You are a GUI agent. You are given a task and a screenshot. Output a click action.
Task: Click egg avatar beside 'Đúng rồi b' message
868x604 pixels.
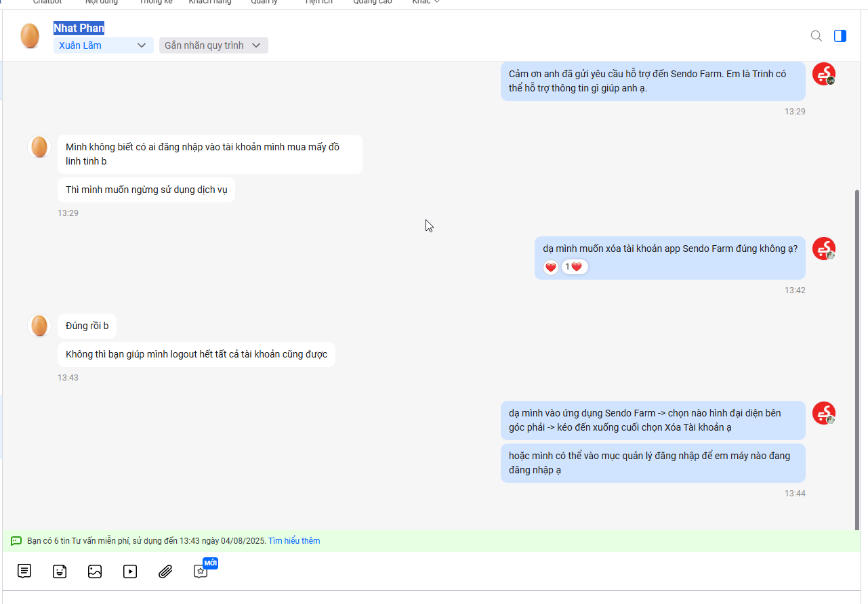click(39, 326)
